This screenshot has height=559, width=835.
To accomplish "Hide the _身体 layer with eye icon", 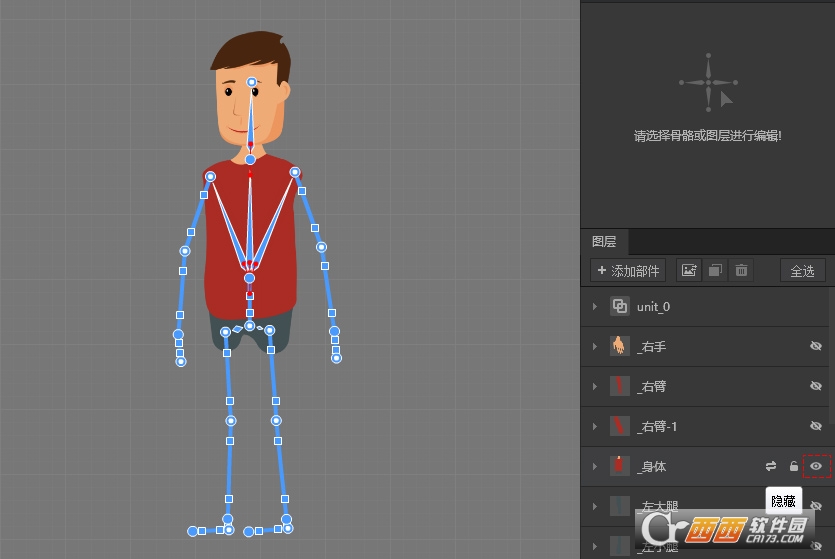I will click(x=816, y=466).
